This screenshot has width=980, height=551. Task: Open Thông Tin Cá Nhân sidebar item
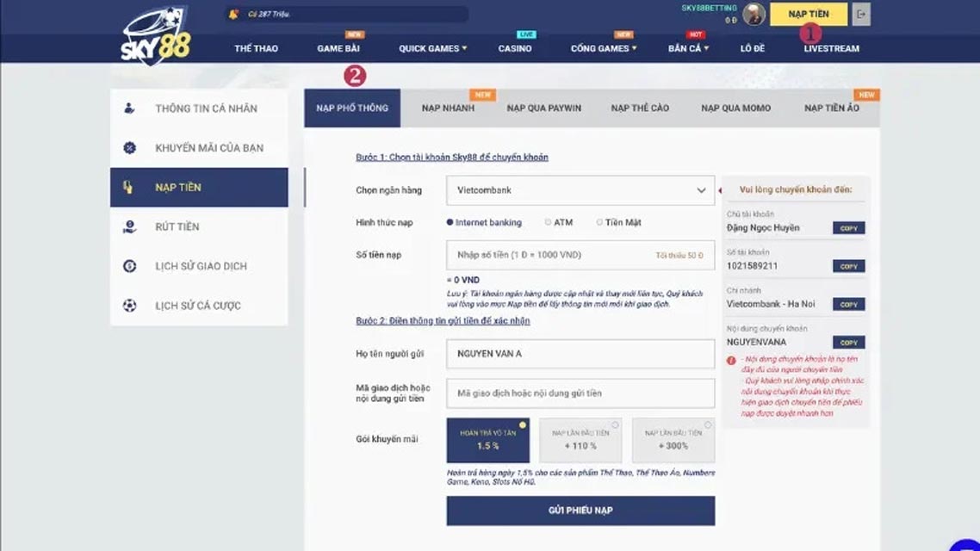pyautogui.click(x=199, y=108)
